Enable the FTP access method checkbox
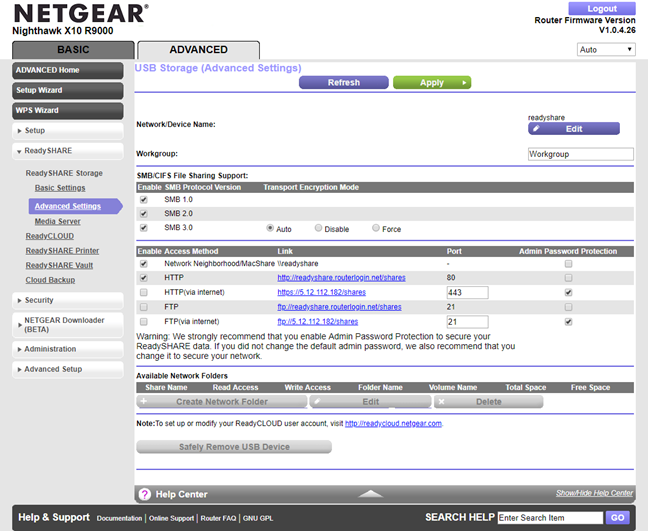This screenshot has width=648, height=531. (143, 307)
